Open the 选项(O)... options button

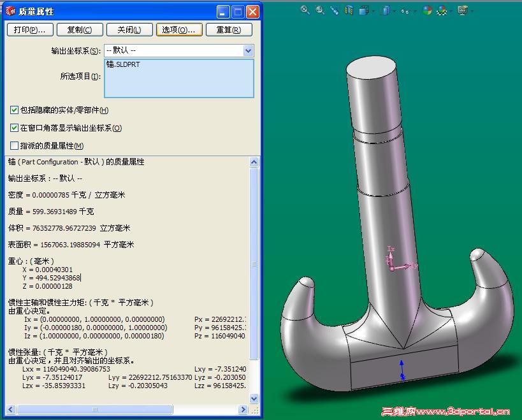pyautogui.click(x=179, y=29)
